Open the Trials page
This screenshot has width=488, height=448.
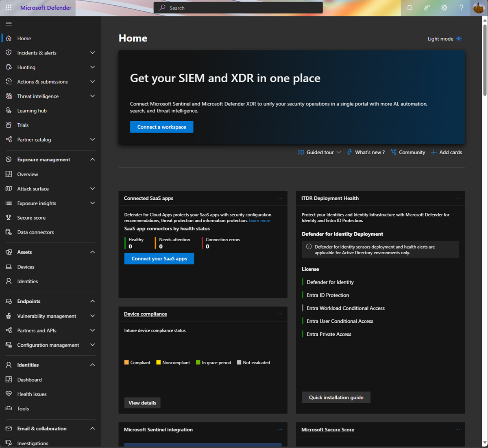point(23,125)
